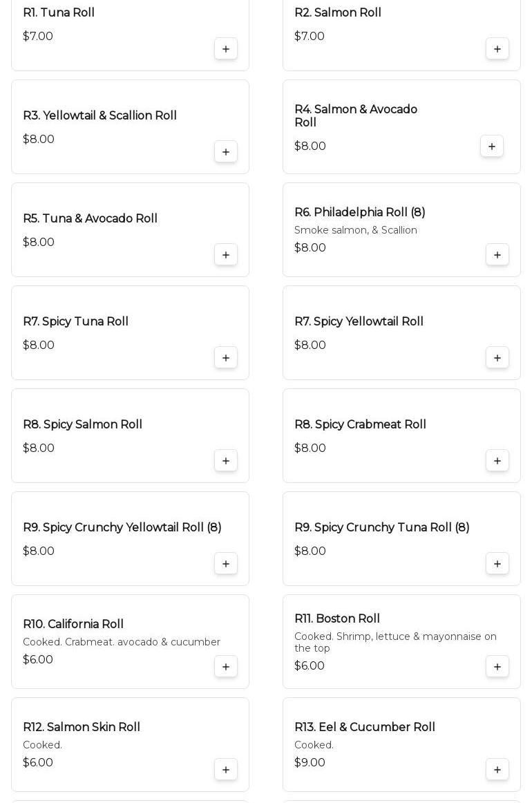Tap plus for Spicy Yellowtail Roll
Image resolution: width=532 pixels, height=803 pixels.
[x=497, y=358]
